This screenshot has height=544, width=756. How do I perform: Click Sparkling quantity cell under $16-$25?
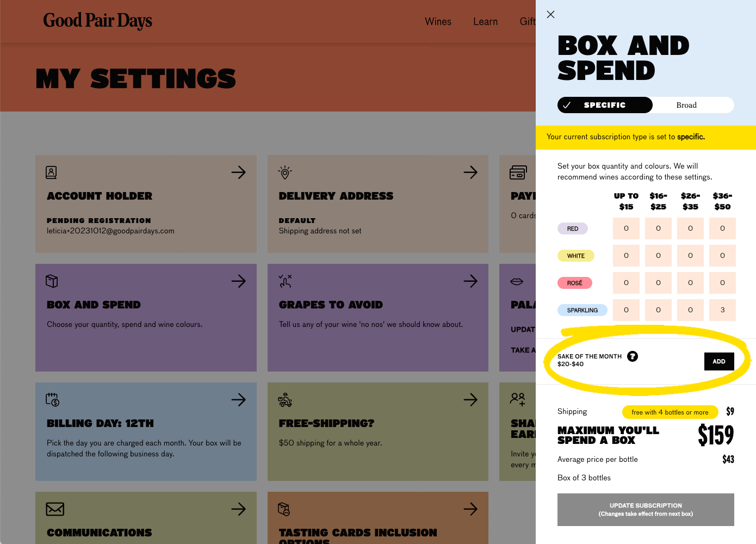point(658,310)
